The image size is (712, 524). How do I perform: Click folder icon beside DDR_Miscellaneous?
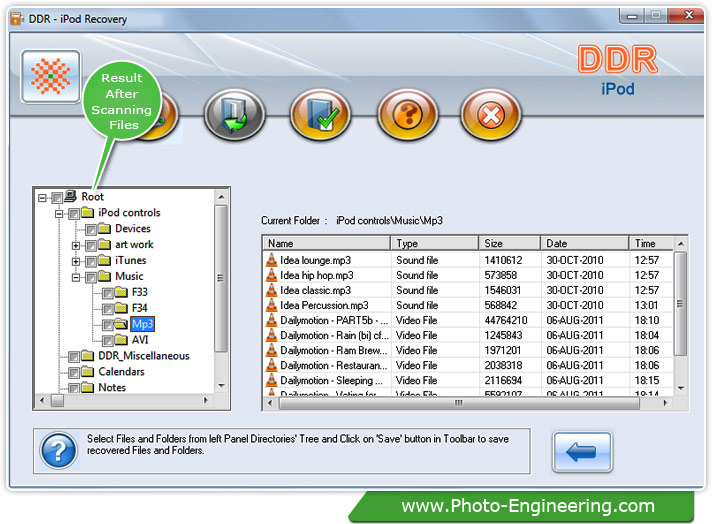click(87, 355)
